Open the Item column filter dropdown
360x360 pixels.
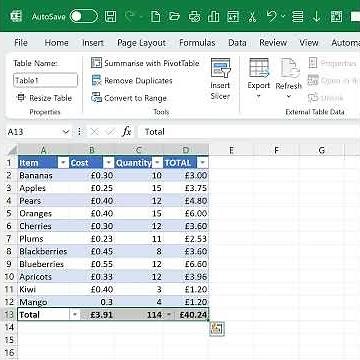63,163
